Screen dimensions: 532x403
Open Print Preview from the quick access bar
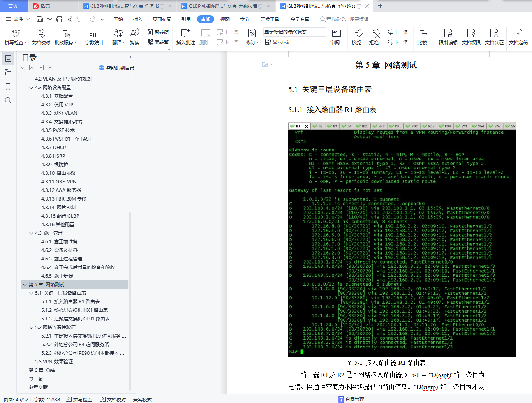(69, 19)
